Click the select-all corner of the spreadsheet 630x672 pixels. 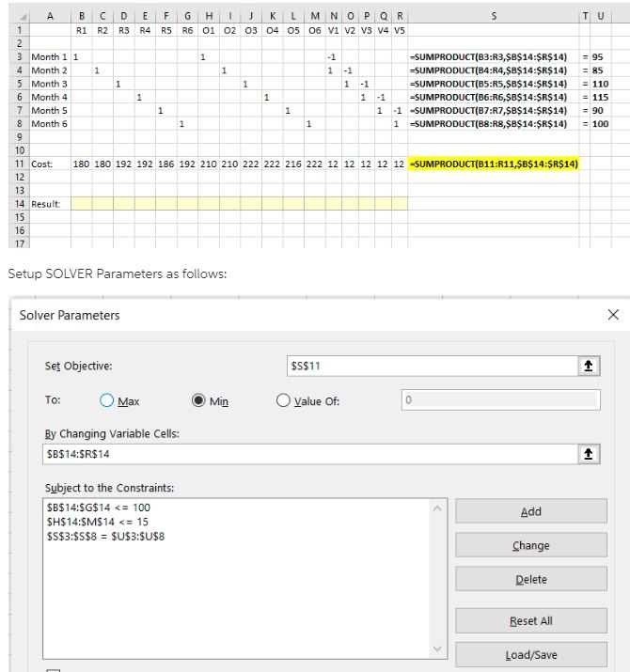pos(19,16)
